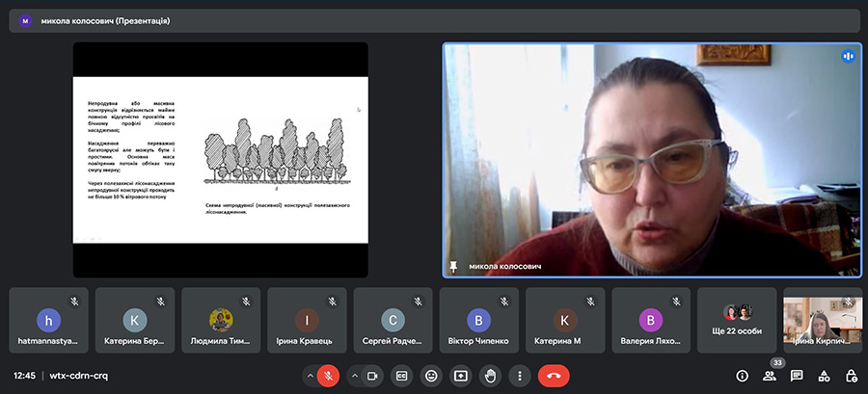The width and height of the screenshot is (868, 394).
Task: Open the chat with everyone panel
Action: pyautogui.click(x=797, y=376)
